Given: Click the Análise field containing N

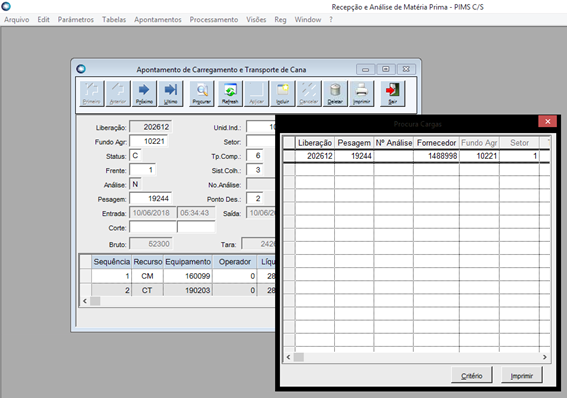Looking at the screenshot, I should click(135, 184).
